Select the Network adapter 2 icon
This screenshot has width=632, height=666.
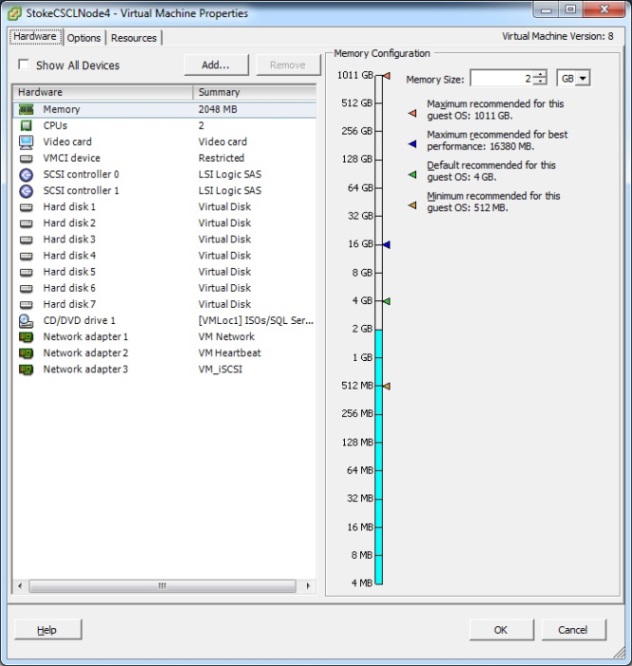[26, 353]
